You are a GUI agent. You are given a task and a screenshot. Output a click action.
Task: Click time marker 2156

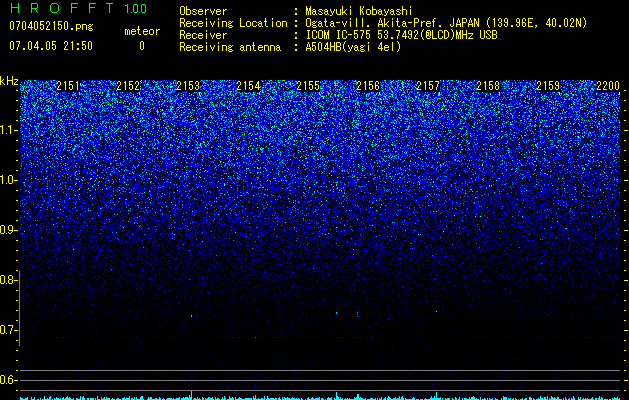point(368,86)
